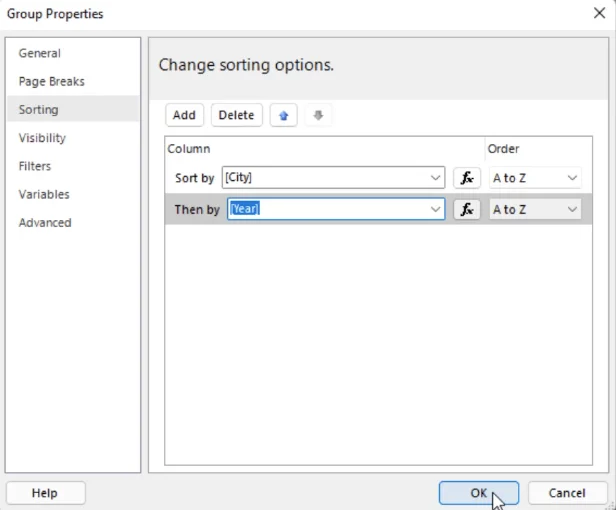The height and width of the screenshot is (510, 616).
Task: Click the Order header label
Action: coord(503,149)
